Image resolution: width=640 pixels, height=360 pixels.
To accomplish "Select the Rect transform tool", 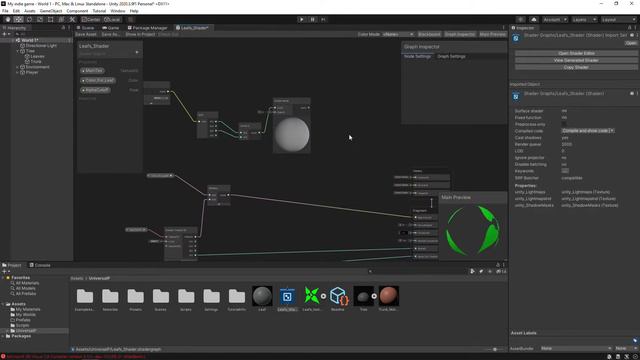I will (50, 20).
